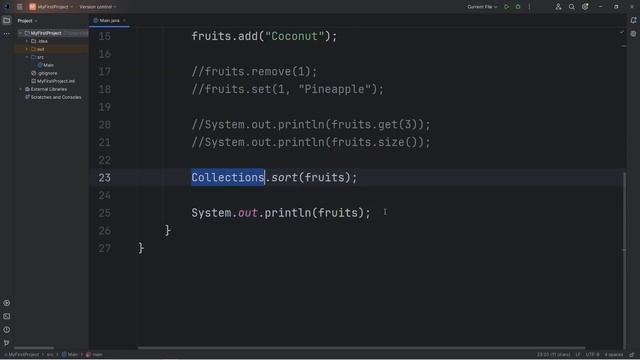The height and width of the screenshot is (360, 640).
Task: Click the MyFirstProject project badge icon
Action: pyautogui.click(x=32, y=7)
